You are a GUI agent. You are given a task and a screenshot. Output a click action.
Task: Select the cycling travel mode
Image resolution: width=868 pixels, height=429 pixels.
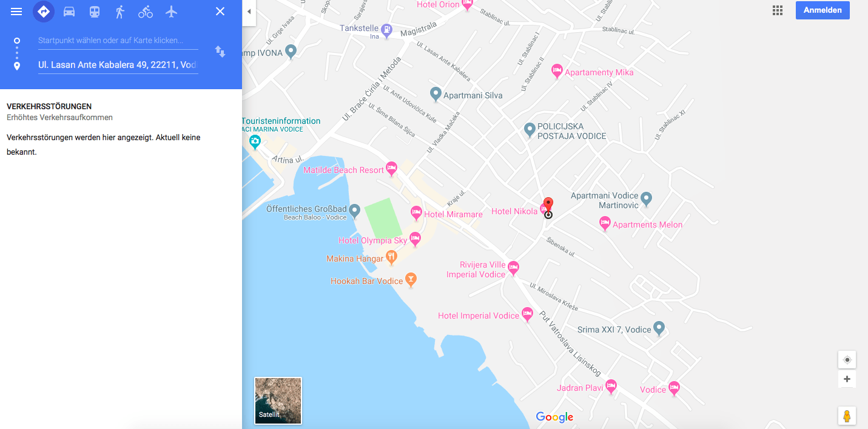(146, 12)
